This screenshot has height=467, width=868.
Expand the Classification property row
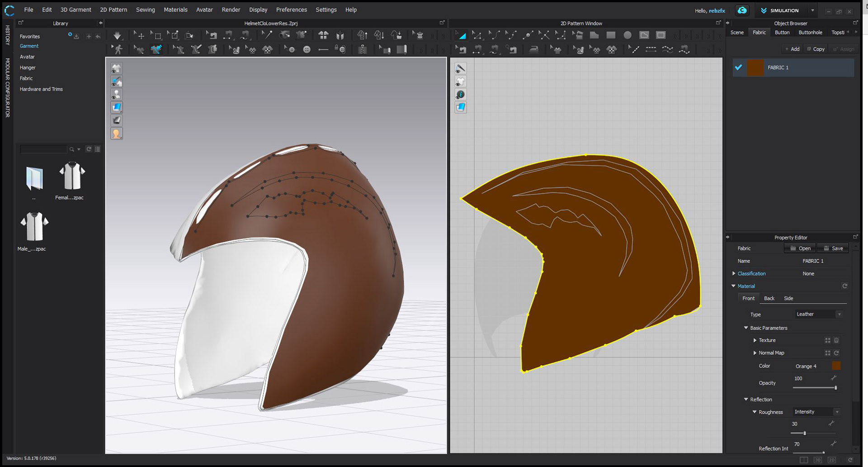pyautogui.click(x=734, y=273)
